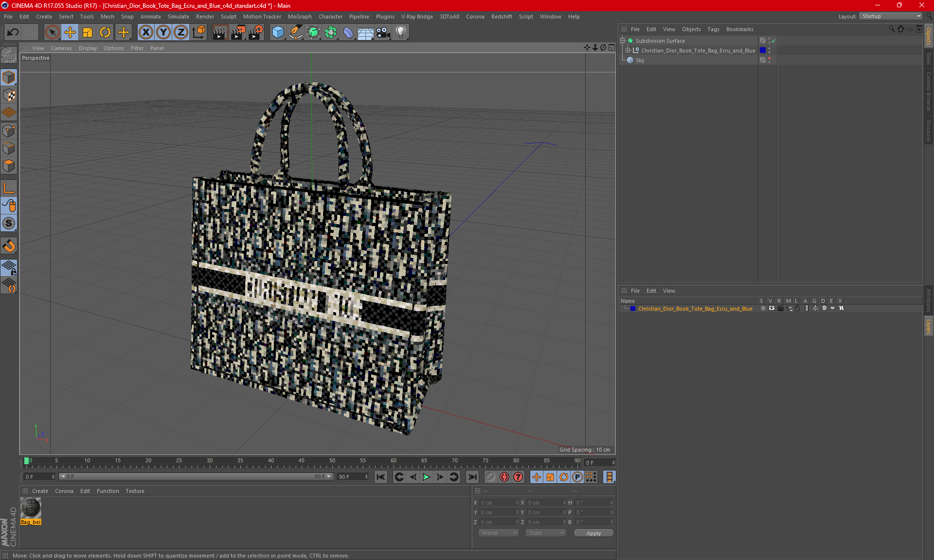Open the Render Settings icon
Image resolution: width=934 pixels, height=560 pixels.
pos(255,32)
